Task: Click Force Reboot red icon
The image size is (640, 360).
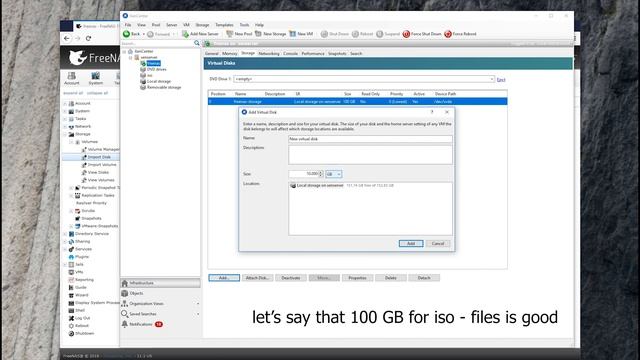Action: [x=448, y=34]
